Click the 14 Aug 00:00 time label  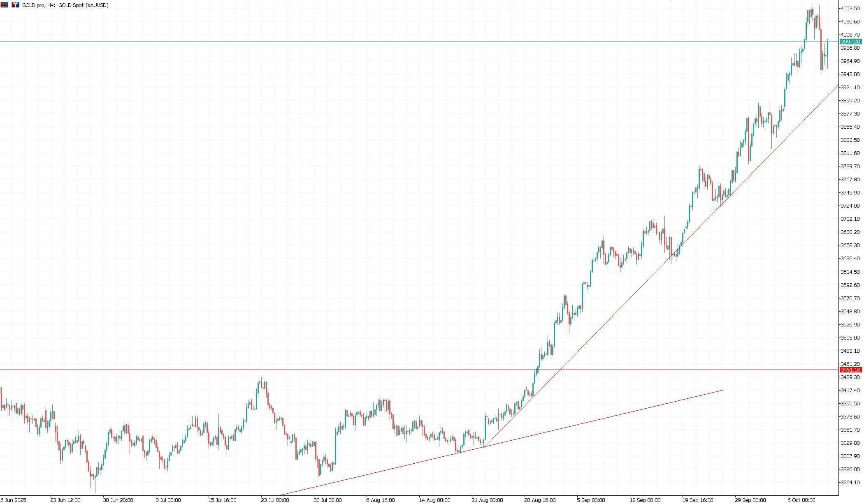pos(434,500)
